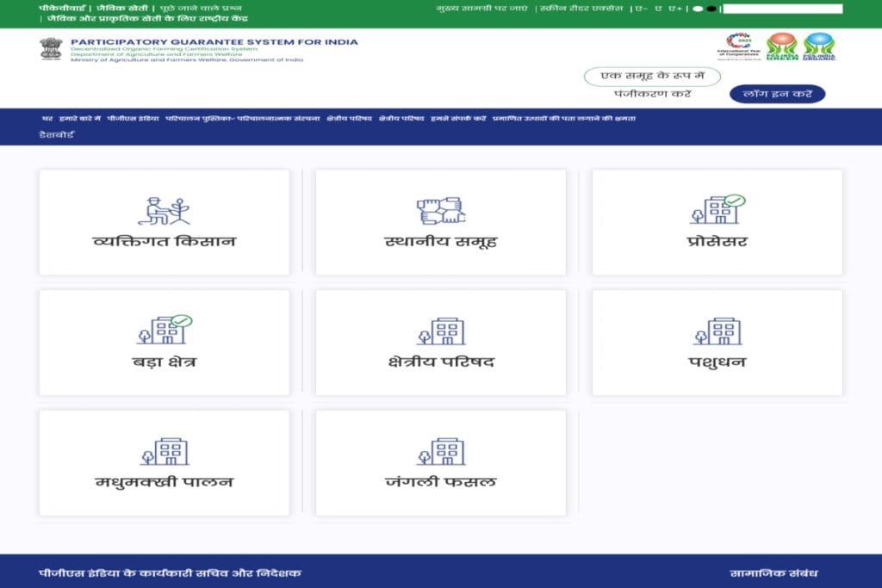Decrease font size with ए- control

[x=642, y=9]
